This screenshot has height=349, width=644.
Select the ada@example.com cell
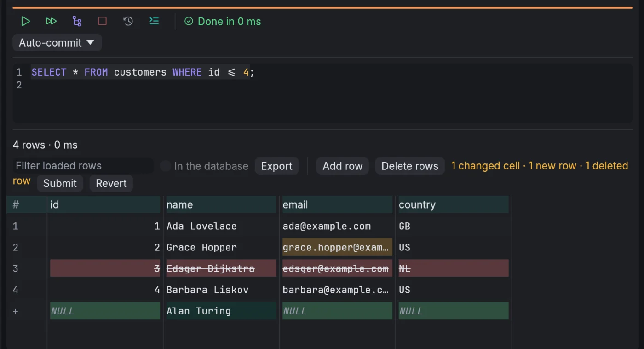pos(337,226)
